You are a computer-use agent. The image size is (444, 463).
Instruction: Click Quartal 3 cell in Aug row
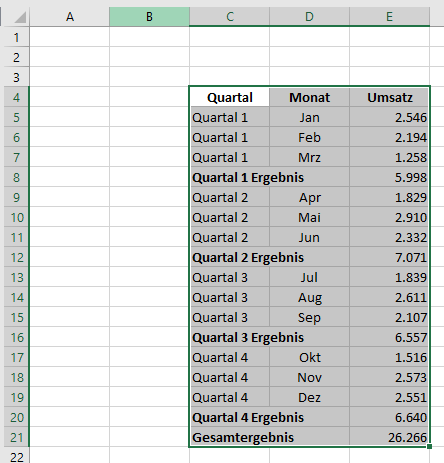point(230,297)
